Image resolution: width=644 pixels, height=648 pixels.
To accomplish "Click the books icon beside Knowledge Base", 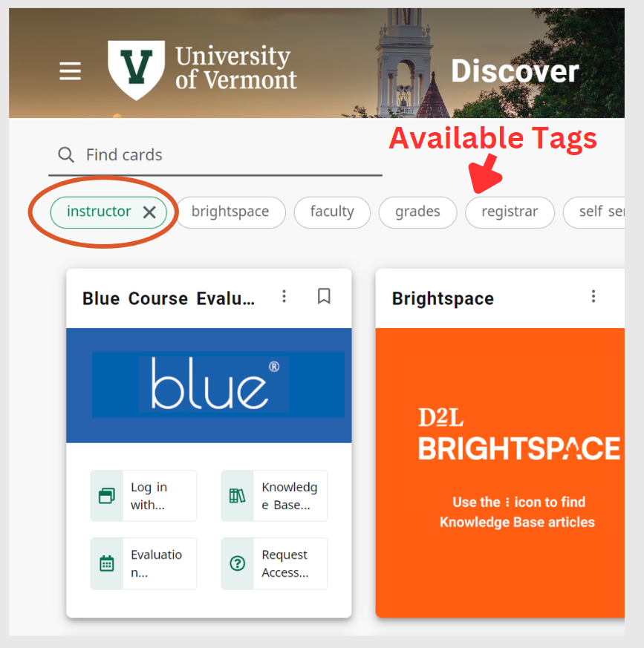I will [x=238, y=496].
